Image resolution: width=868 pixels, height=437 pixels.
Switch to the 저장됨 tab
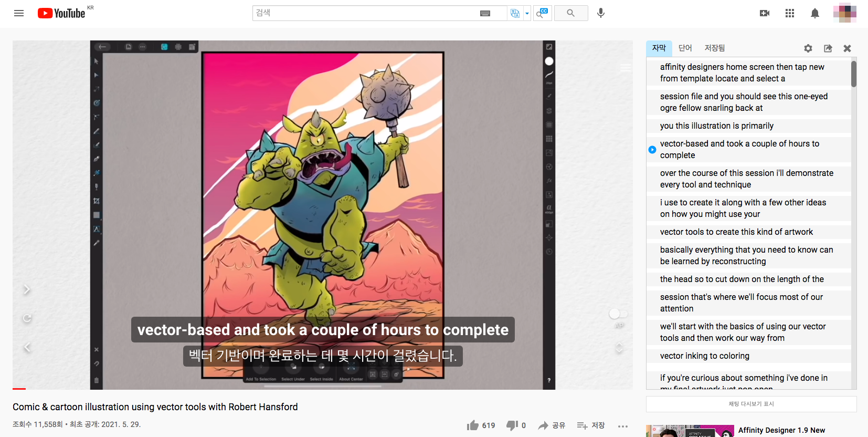pyautogui.click(x=715, y=48)
